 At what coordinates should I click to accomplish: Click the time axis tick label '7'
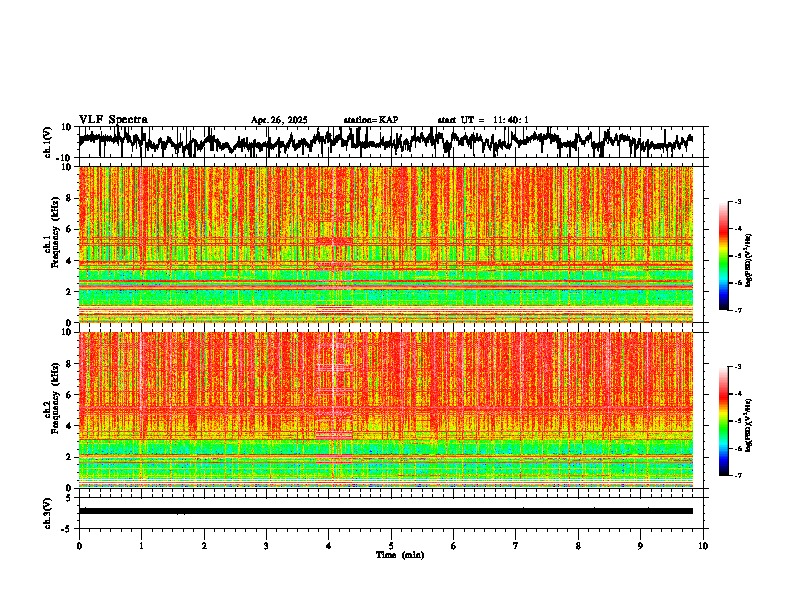(x=516, y=546)
